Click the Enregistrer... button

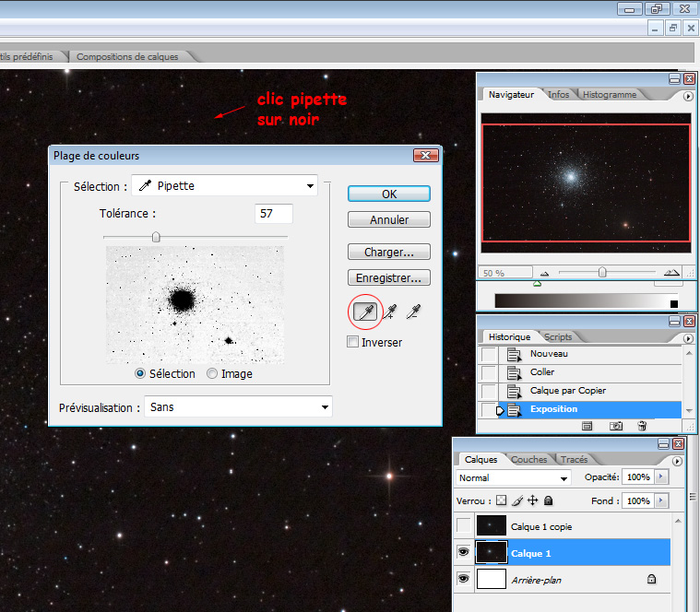[x=389, y=277]
